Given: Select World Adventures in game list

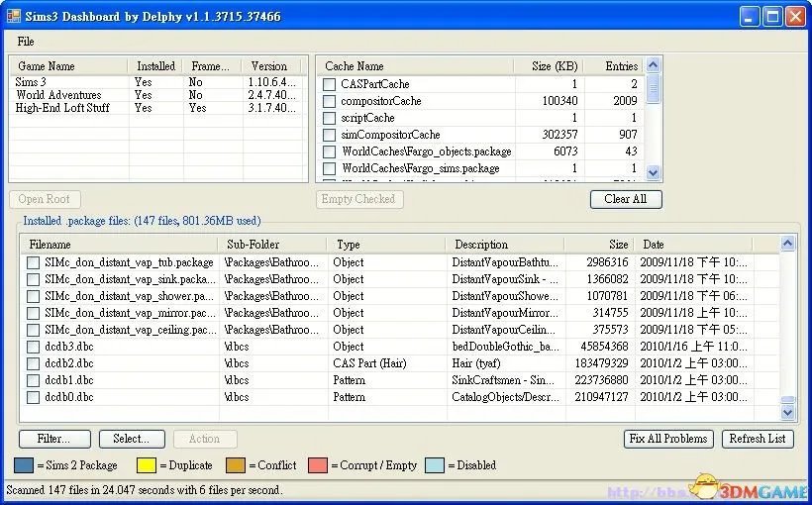Looking at the screenshot, I should point(58,95).
